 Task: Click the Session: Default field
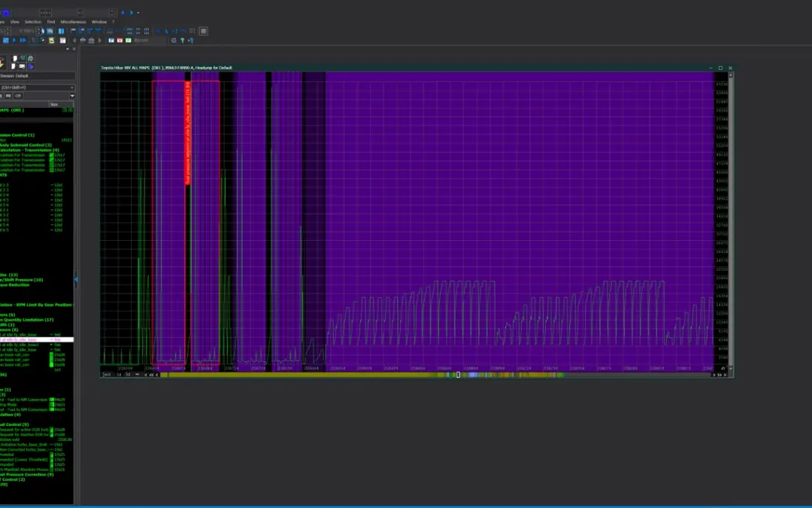click(x=38, y=76)
